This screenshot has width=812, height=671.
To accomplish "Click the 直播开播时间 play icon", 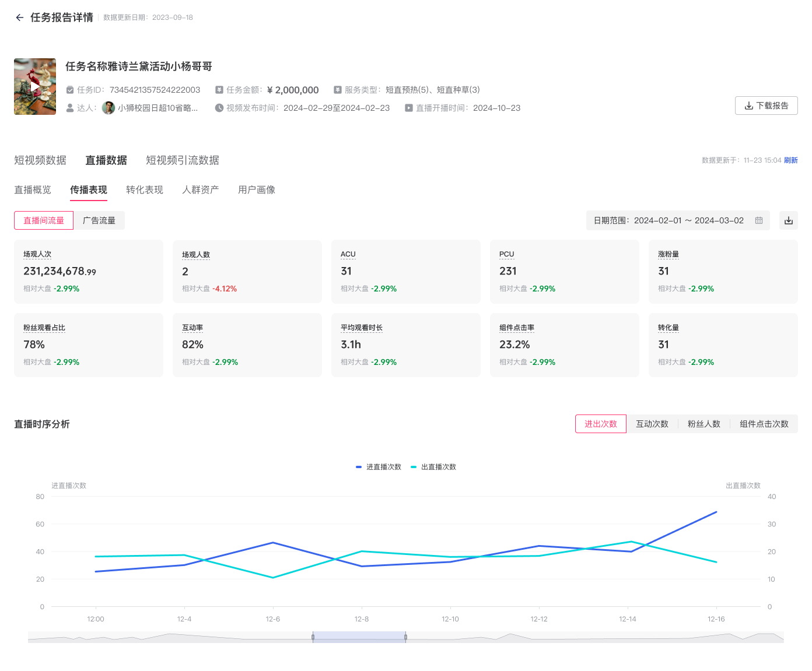I will (409, 108).
